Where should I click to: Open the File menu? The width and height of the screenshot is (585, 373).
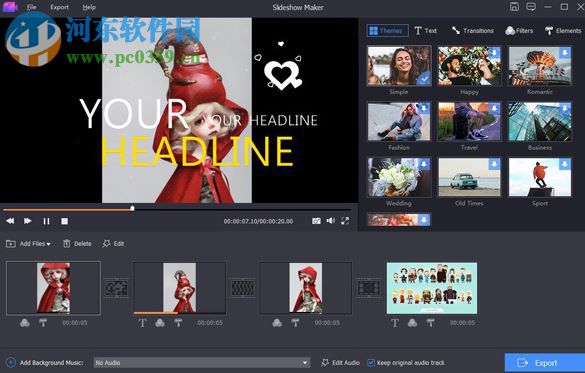[31, 7]
